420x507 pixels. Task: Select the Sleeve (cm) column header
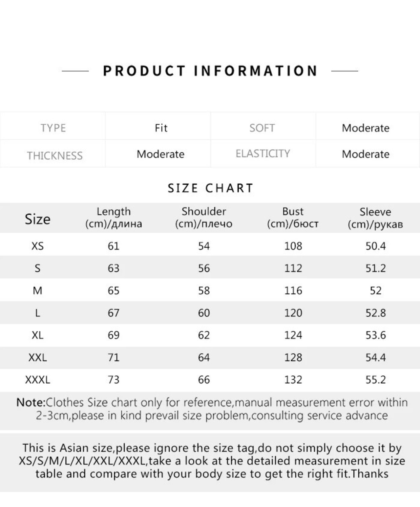pyautogui.click(x=375, y=218)
